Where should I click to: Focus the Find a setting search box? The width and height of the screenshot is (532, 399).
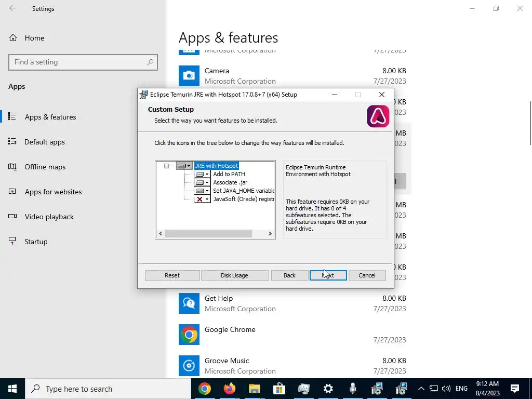(x=83, y=62)
